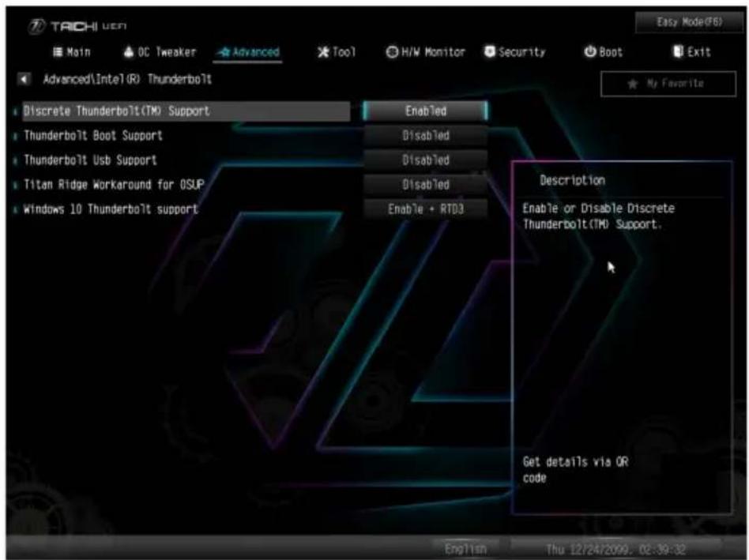The width and height of the screenshot is (749, 560).
Task: Click the date and time display
Action: click(x=615, y=550)
